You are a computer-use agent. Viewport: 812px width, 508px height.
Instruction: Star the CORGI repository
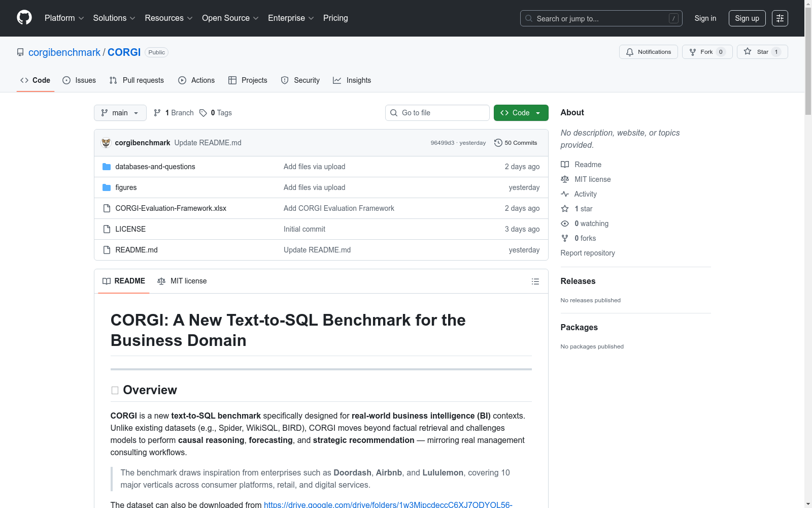tap(762, 52)
